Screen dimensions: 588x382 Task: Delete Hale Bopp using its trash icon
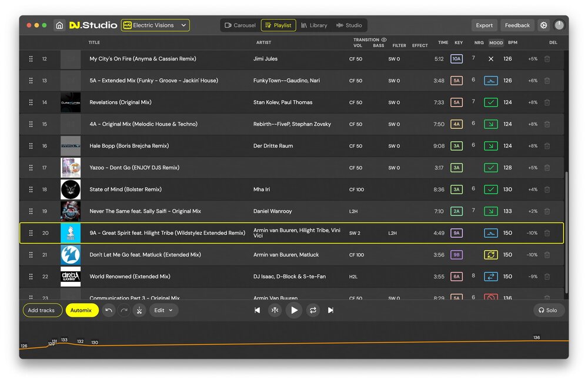click(547, 145)
